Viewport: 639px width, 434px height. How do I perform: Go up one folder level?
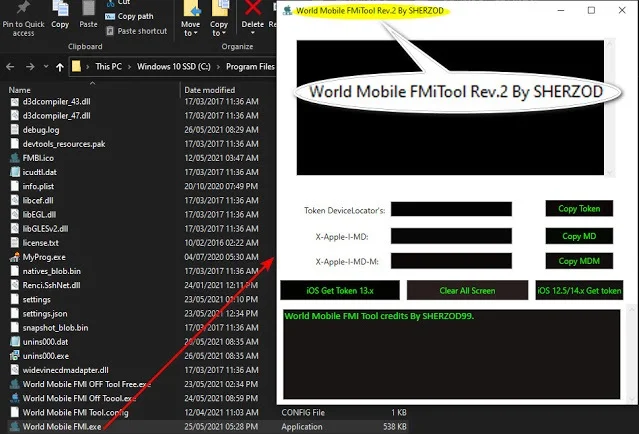pyautogui.click(x=60, y=67)
